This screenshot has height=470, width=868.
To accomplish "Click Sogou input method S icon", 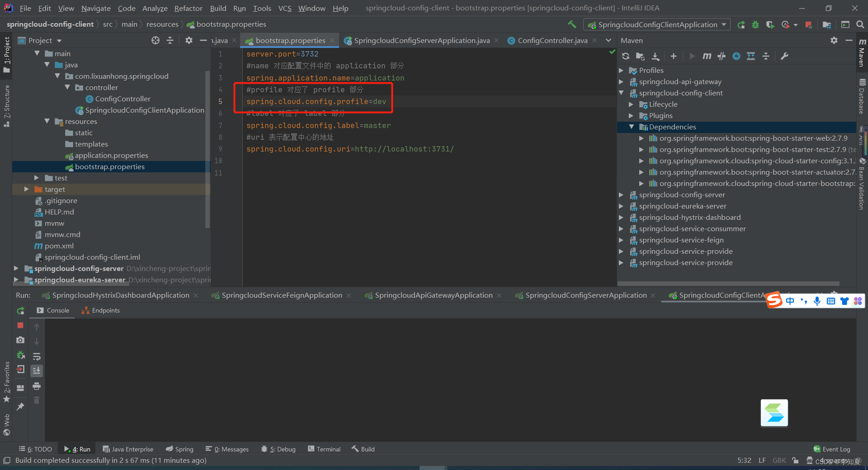I will pos(774,300).
